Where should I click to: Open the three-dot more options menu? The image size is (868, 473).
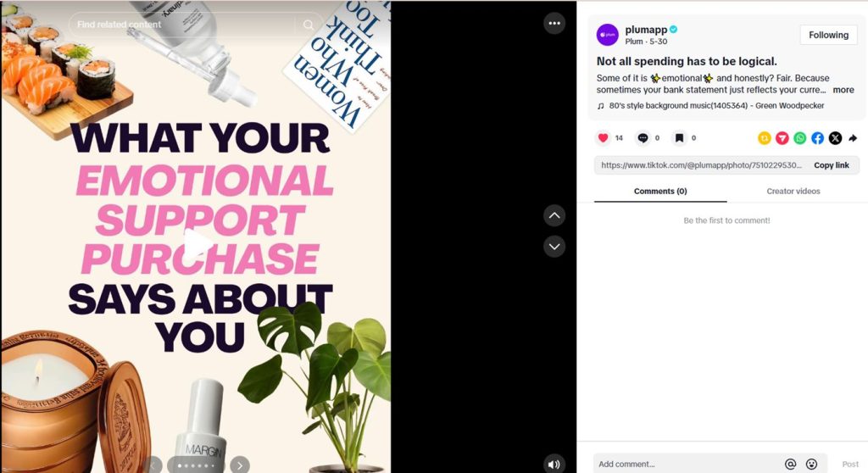[554, 23]
